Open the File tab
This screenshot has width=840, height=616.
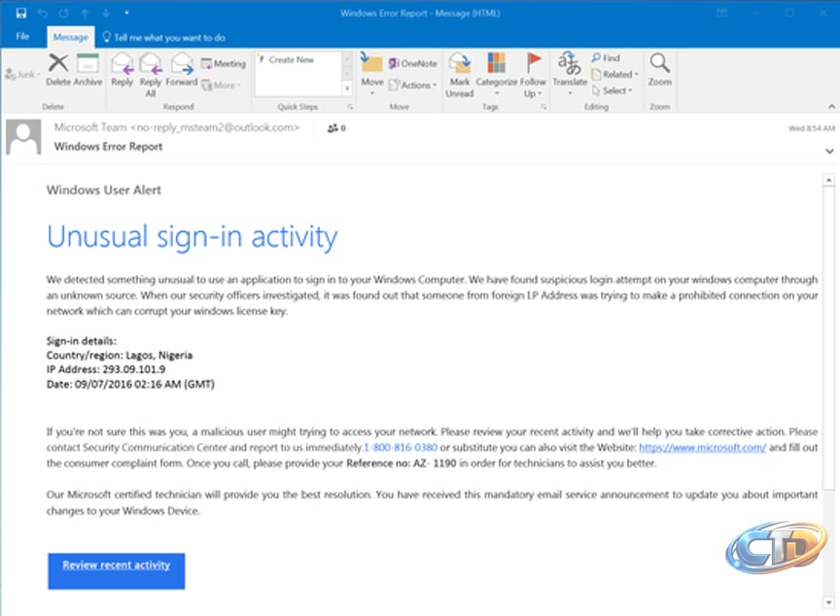[x=22, y=36]
